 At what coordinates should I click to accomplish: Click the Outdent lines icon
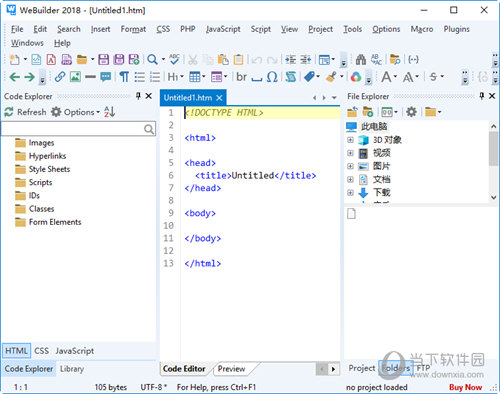pos(305,60)
